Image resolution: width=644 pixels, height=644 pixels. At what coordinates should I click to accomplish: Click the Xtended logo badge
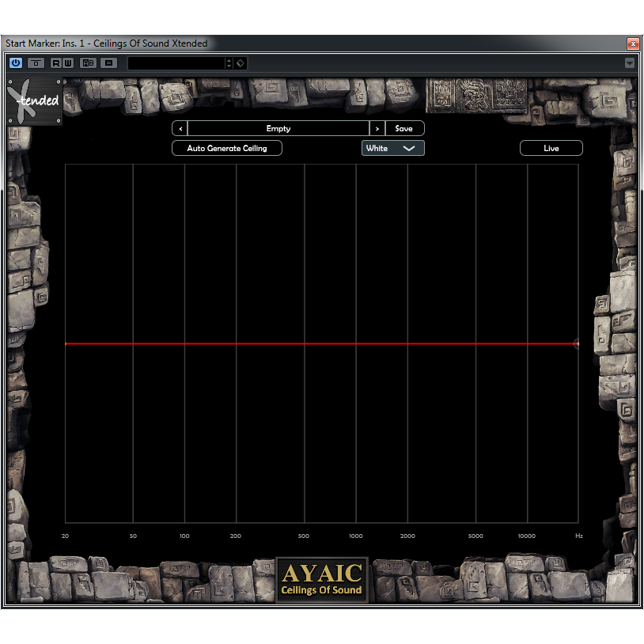[33, 101]
